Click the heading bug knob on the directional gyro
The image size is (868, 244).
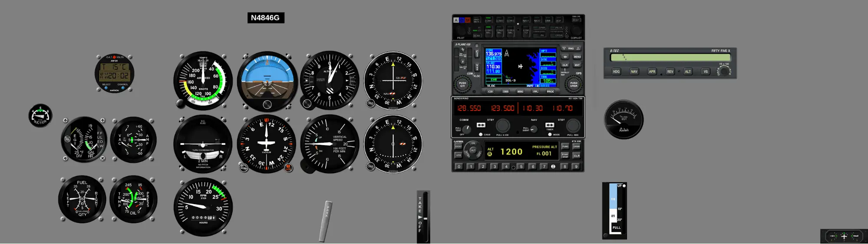coord(288,167)
